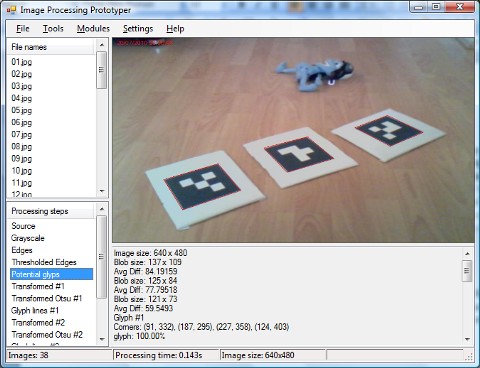Viewport: 480px width, 368px height.
Task: Select the Transformed Otsu #2 step
Action: tap(47, 334)
